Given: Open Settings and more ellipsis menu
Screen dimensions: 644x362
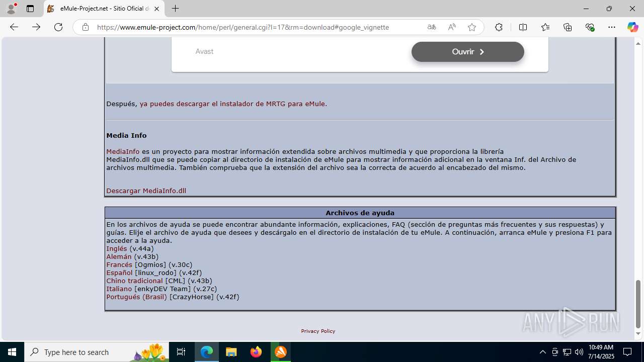Looking at the screenshot, I should point(612,27).
